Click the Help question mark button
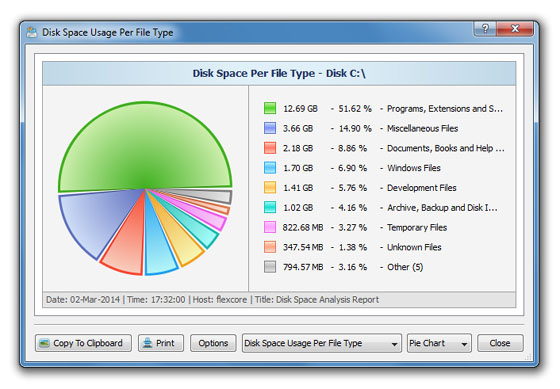 [x=485, y=28]
